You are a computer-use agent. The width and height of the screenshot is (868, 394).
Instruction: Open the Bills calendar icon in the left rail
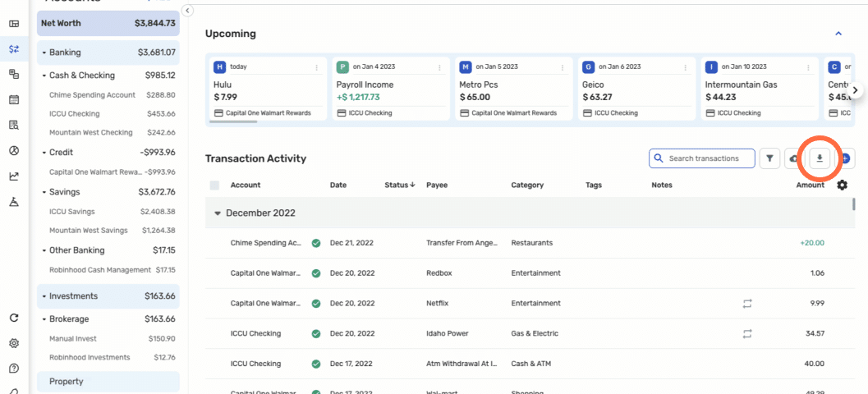(x=15, y=99)
